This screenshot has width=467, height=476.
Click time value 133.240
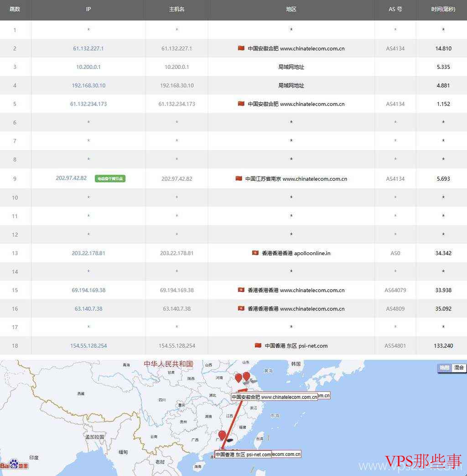pos(443,346)
